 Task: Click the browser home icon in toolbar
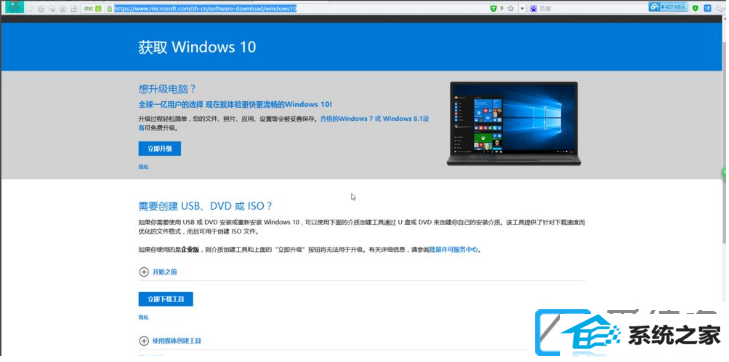pos(63,9)
